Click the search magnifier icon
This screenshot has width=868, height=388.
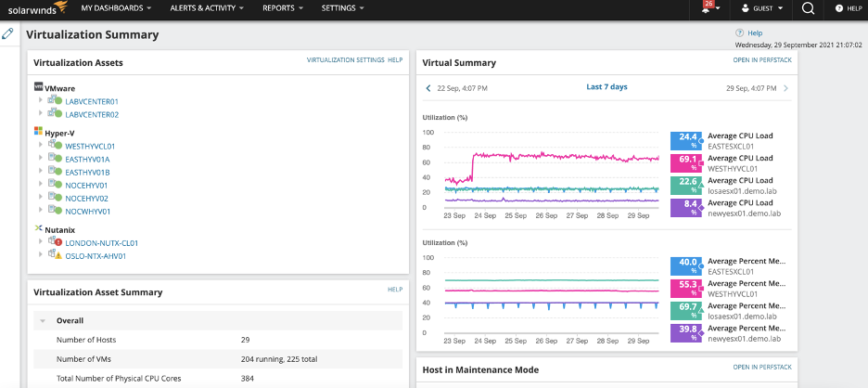(x=809, y=8)
